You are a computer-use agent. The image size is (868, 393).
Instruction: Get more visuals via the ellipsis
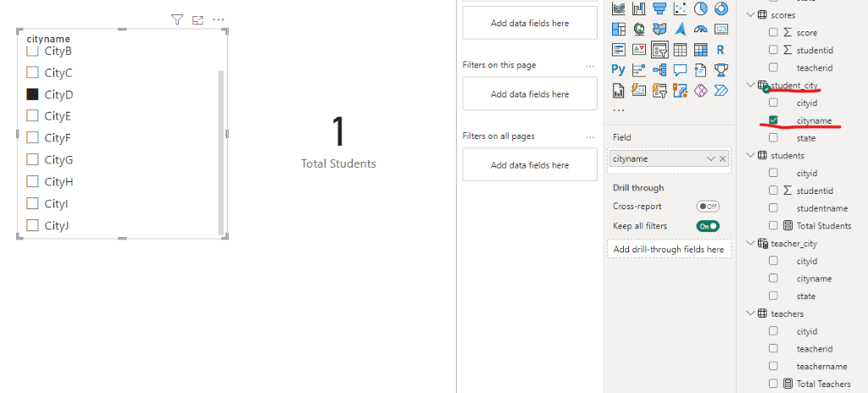click(618, 110)
